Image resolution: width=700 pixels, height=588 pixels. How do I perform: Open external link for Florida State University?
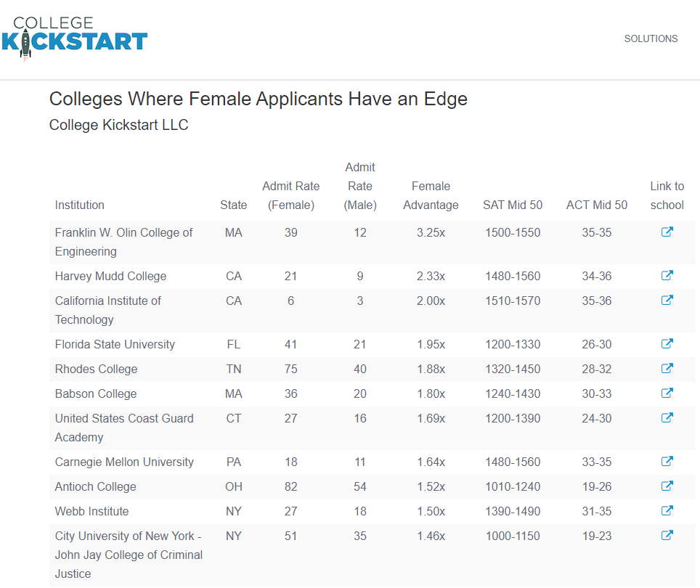(667, 344)
